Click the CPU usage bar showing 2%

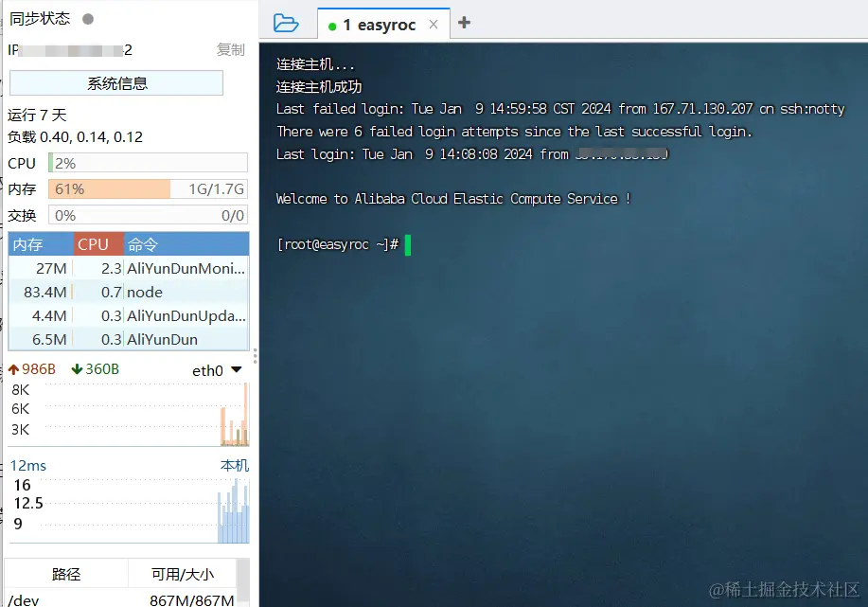(x=148, y=164)
